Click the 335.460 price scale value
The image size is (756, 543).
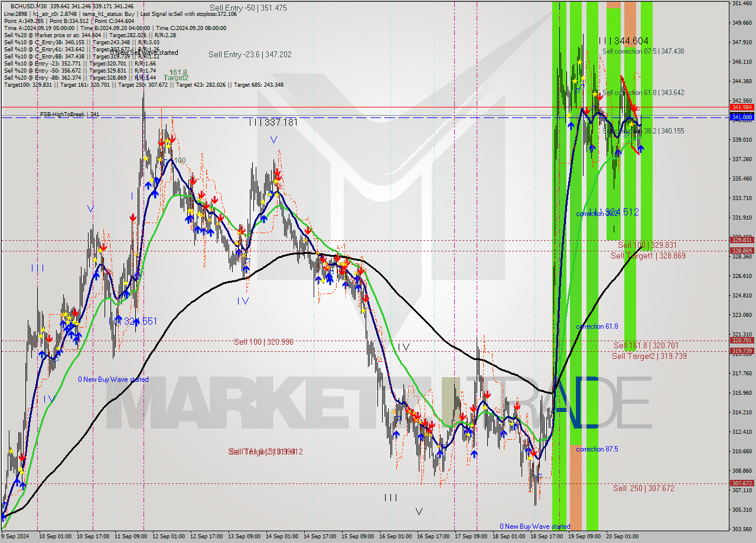click(x=742, y=178)
